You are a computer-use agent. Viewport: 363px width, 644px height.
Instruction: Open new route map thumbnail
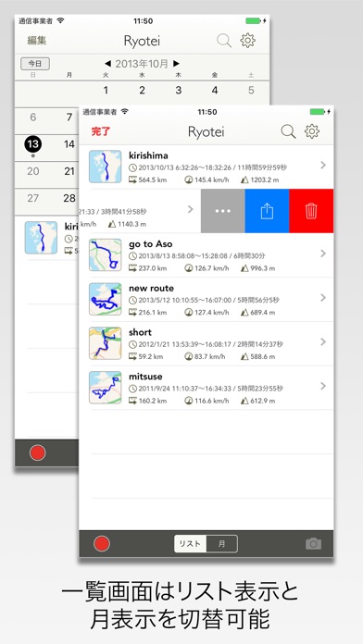pos(106,299)
